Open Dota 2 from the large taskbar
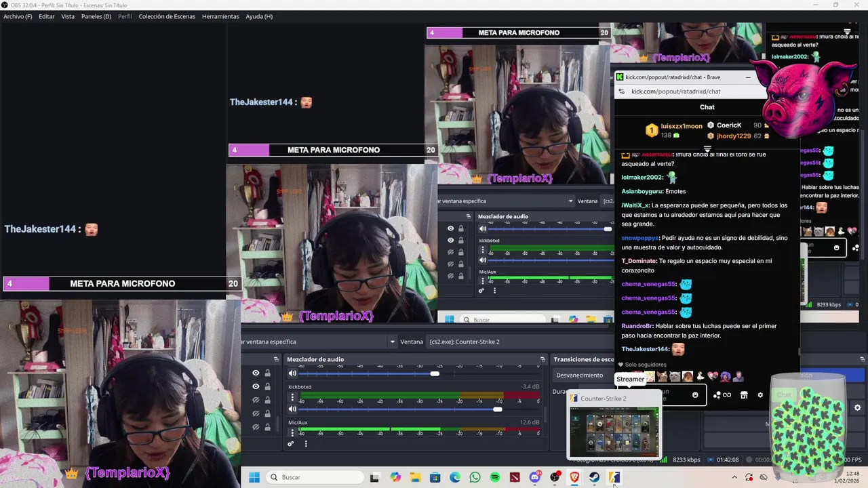The width and height of the screenshot is (868, 488). 515,477
